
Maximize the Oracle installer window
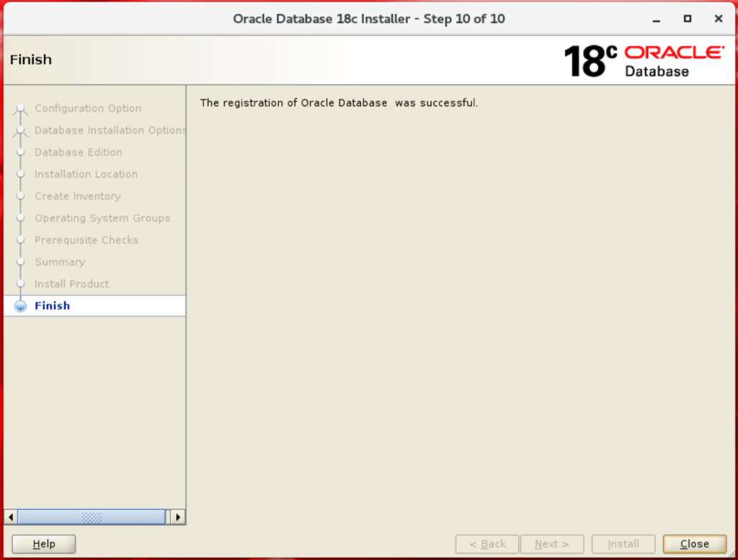[x=688, y=19]
